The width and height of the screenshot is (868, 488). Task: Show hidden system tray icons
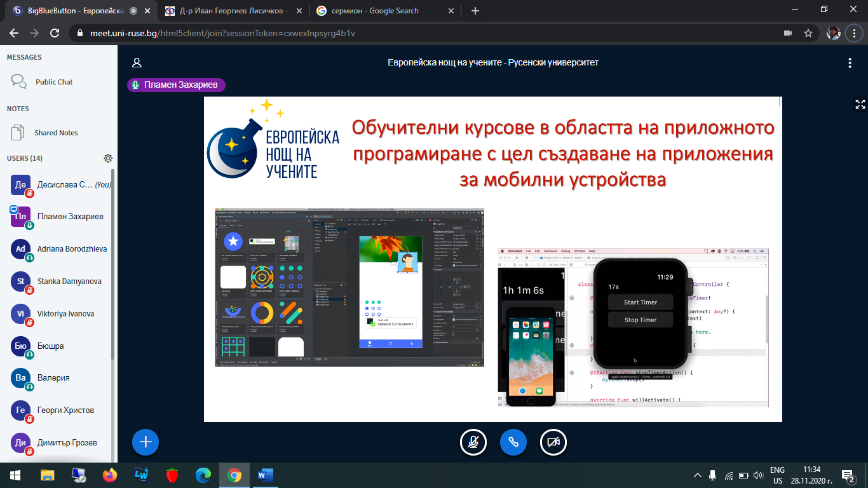point(697,475)
